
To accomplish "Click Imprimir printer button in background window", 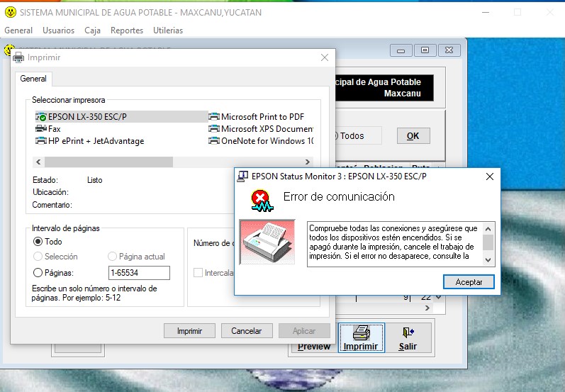I will (361, 337).
